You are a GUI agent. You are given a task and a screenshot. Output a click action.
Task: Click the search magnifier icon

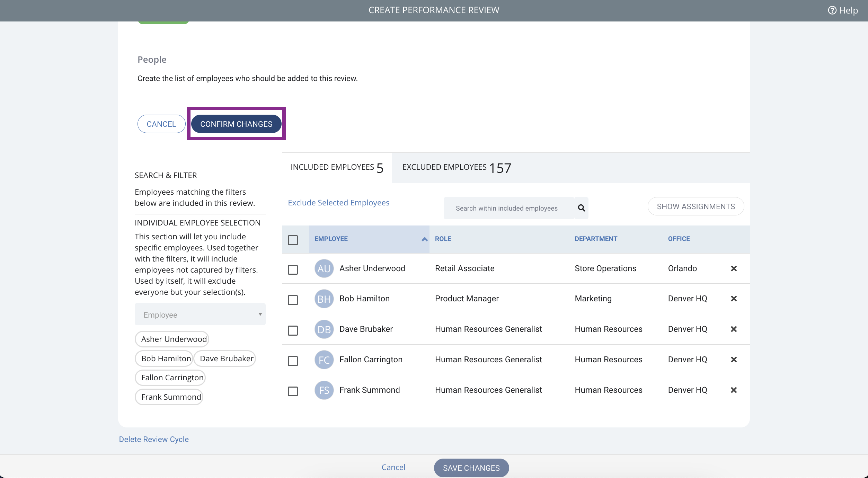click(x=582, y=208)
